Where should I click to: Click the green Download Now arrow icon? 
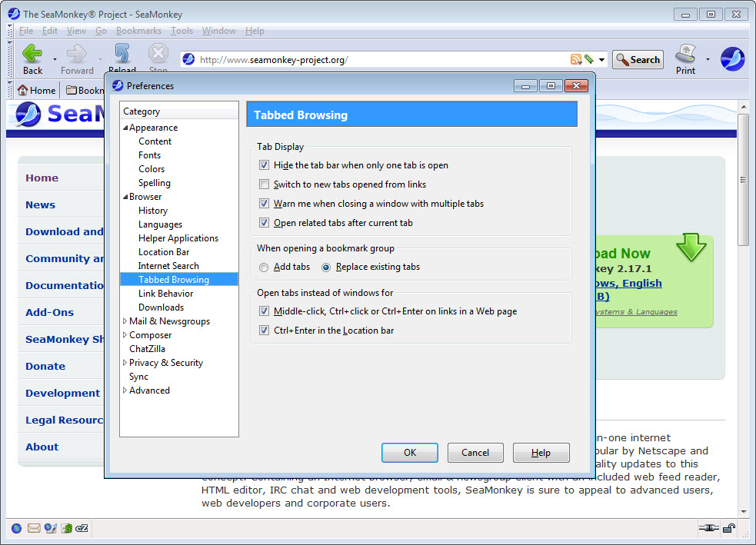[691, 247]
